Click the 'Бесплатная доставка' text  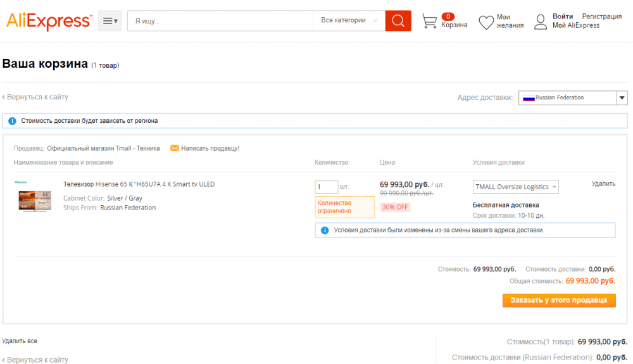[x=505, y=205]
